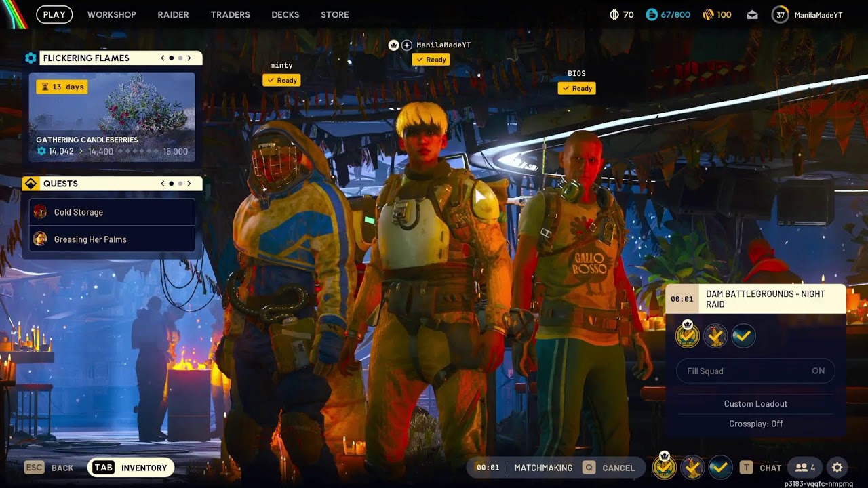The image size is (868, 488).
Task: Cancel matchmaking with Cancel button
Action: coord(609,468)
